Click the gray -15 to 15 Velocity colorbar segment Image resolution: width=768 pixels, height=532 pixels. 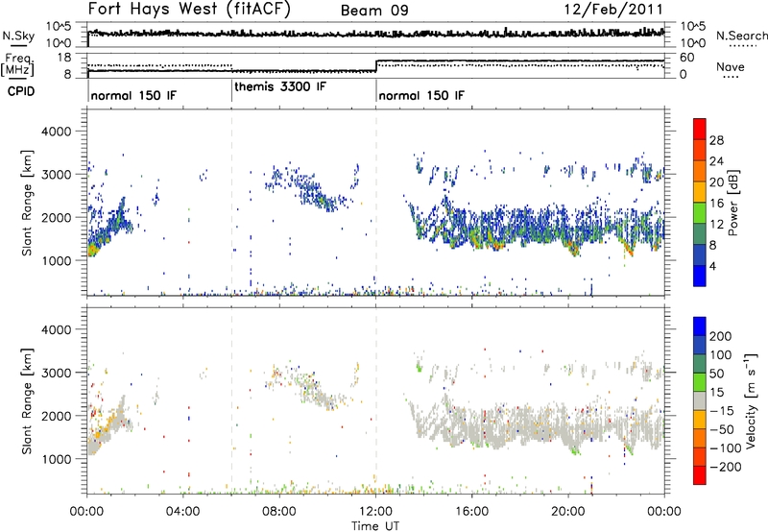pyautogui.click(x=700, y=400)
